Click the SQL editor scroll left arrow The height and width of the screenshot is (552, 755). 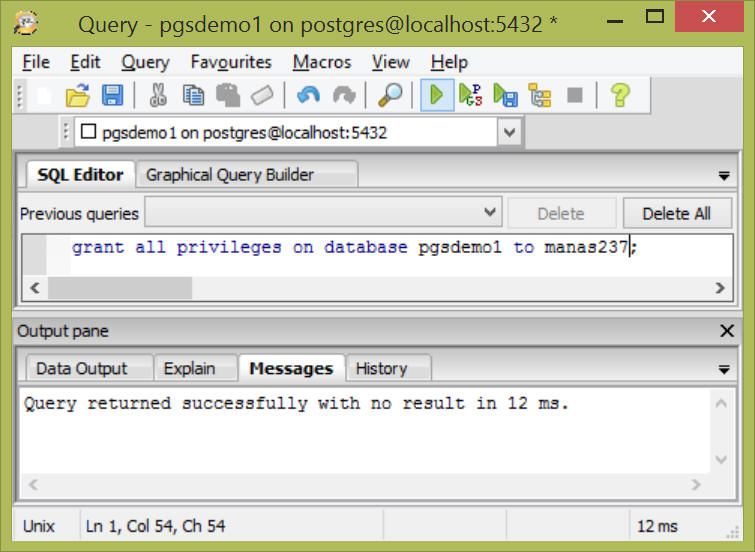35,288
